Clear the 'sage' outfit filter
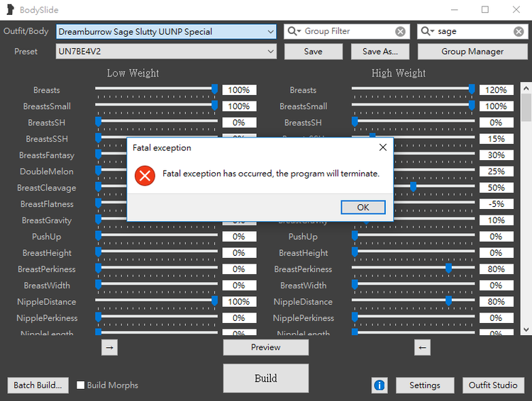The height and width of the screenshot is (401, 532). tap(519, 31)
